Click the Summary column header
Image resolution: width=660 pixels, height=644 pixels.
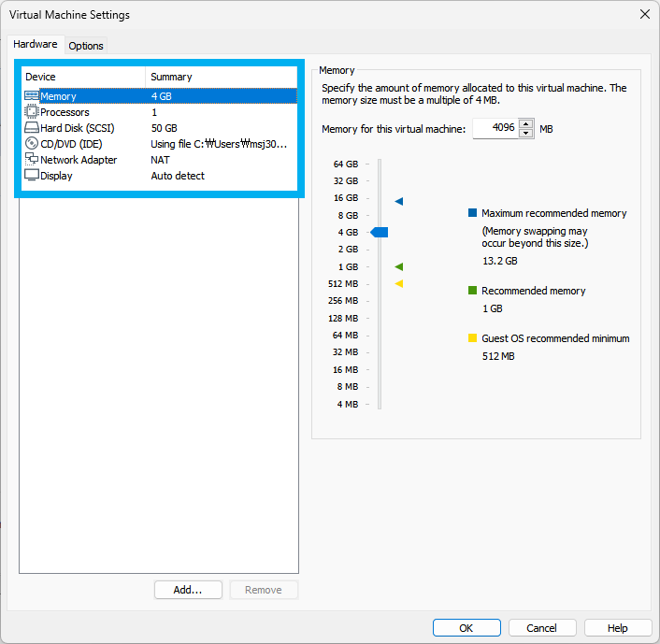tap(222, 77)
